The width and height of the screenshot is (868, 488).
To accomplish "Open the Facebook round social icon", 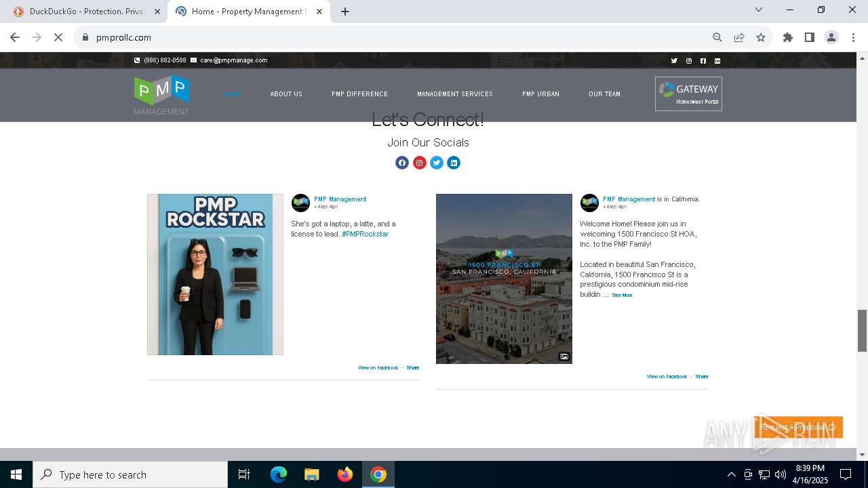I will click(x=402, y=163).
